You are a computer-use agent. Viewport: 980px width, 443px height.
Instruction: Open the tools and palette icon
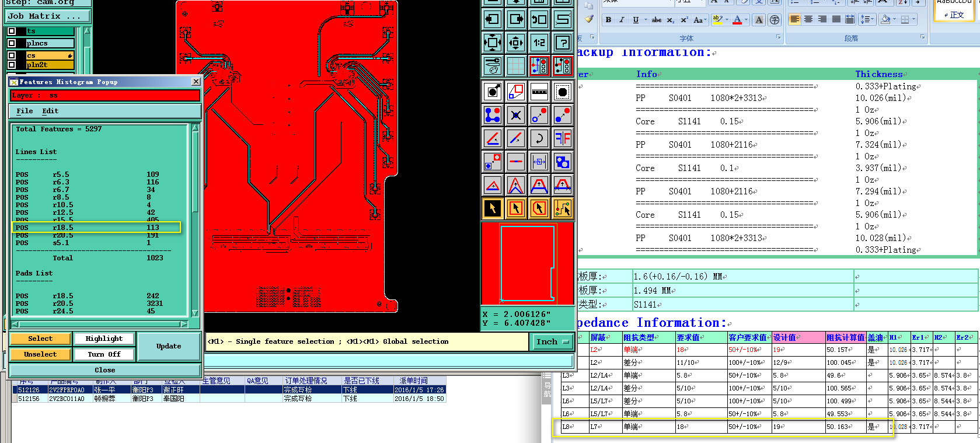493,66
